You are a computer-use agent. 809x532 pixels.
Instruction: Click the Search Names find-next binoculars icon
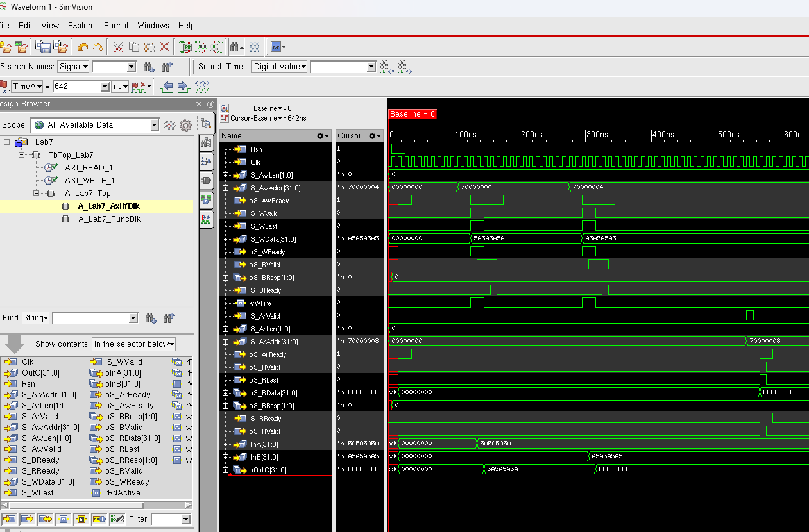click(x=149, y=67)
